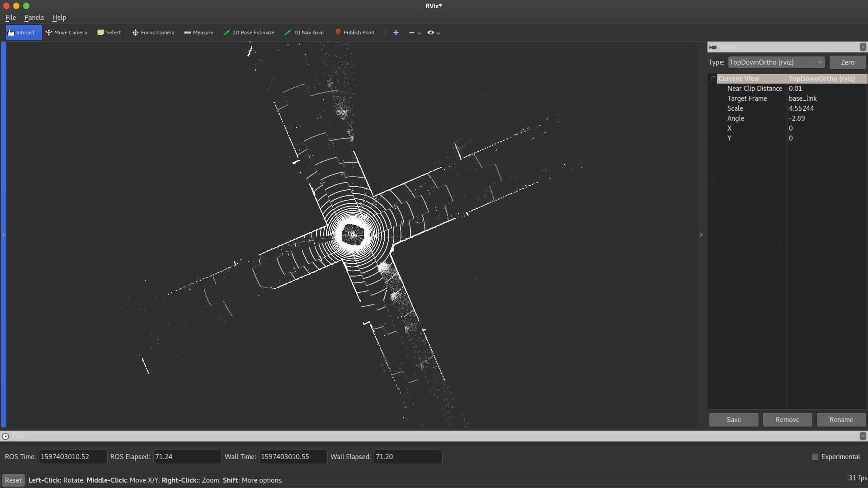868x488 pixels.
Task: Open the File menu
Action: (10, 18)
